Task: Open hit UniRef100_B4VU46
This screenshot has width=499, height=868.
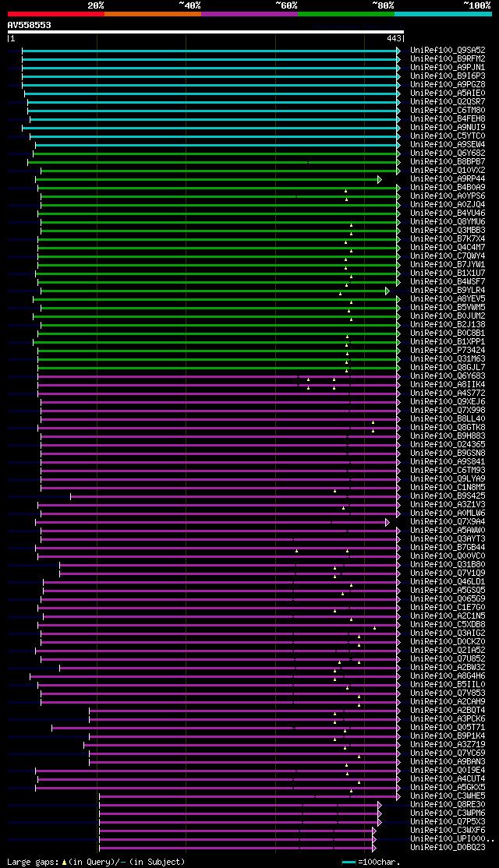Action: [448, 213]
